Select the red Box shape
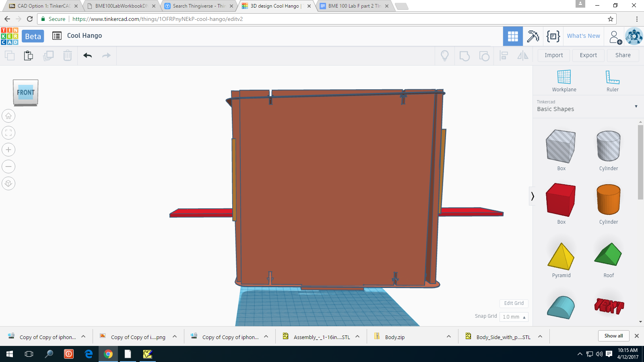This screenshot has height=362, width=644. [x=561, y=200]
